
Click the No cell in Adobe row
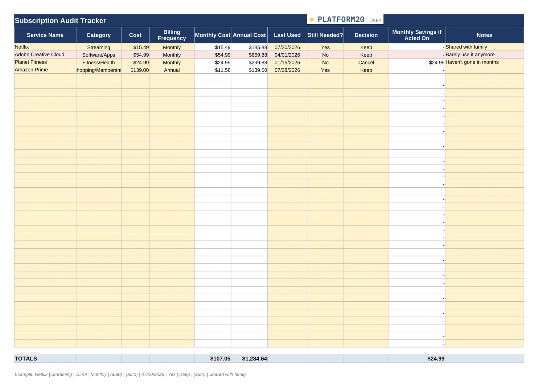coord(325,55)
